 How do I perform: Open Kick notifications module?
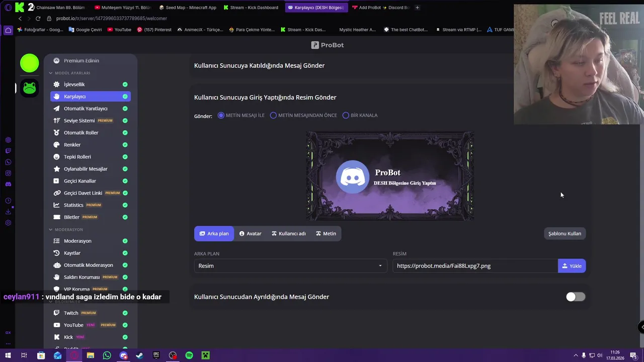tap(90, 337)
